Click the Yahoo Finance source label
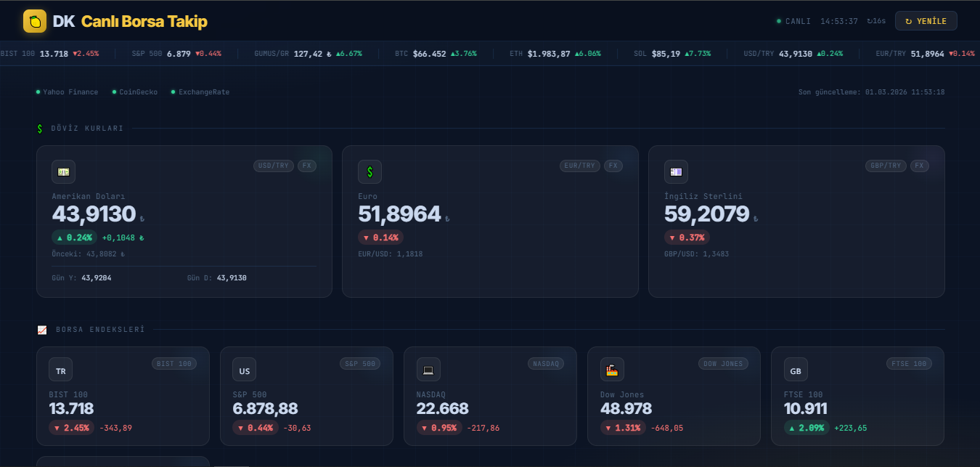Viewport: 980px width, 467px height. pyautogui.click(x=67, y=92)
